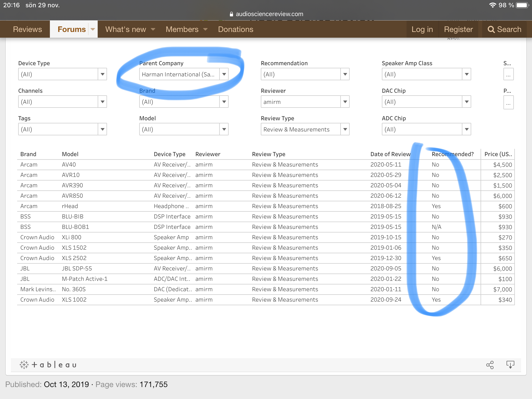Expand the Review Type dropdown
Image resolution: width=532 pixels, height=399 pixels.
coord(345,129)
